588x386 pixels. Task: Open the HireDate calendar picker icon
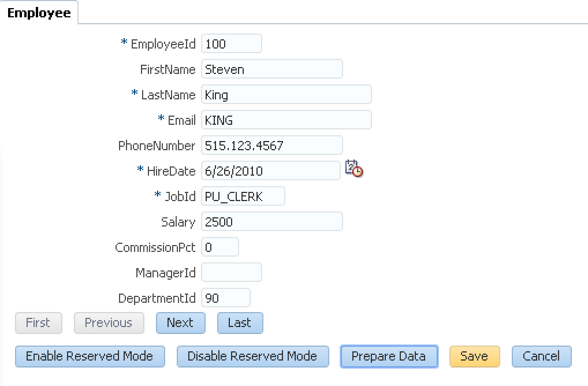pos(354,168)
